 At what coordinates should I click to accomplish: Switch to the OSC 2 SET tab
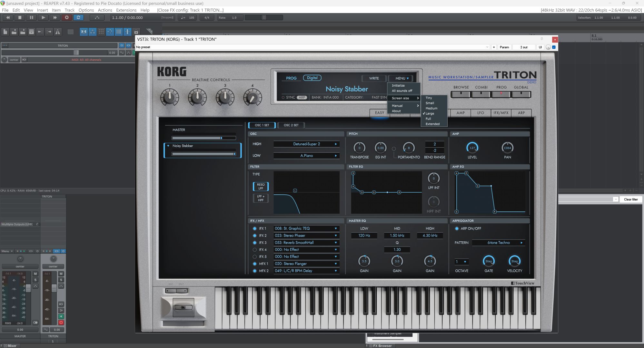[291, 125]
